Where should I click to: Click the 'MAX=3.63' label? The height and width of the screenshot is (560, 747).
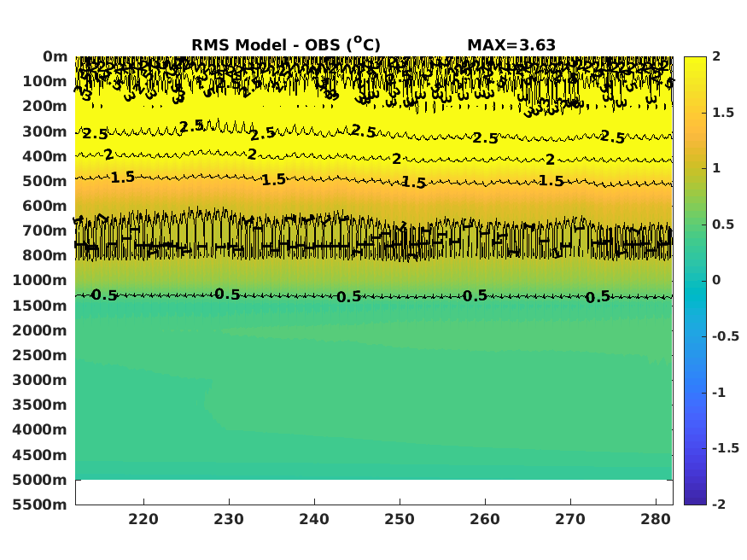click(511, 45)
